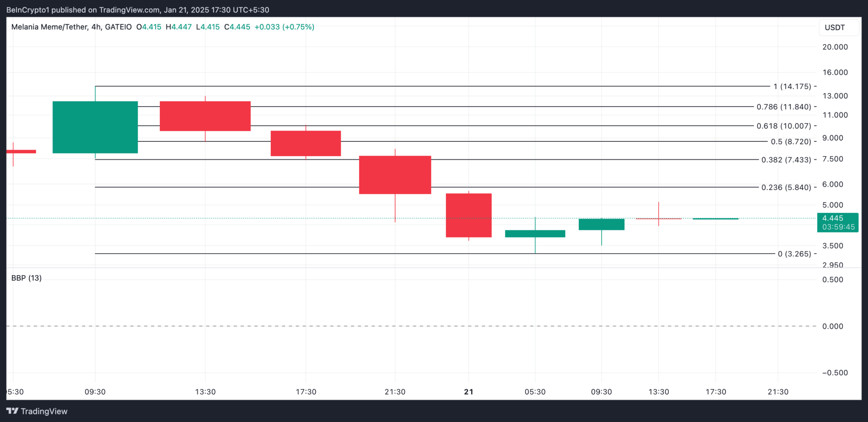Select the 0.786 (11.840) Fibonacci label
Viewport: 868px width, 422px height.
pos(784,107)
